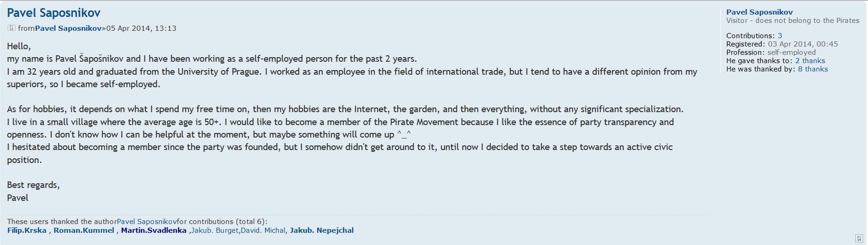This screenshot has width=868, height=245.
Task: Click the "self-employed" profession value in the sidebar
Action: 791,53
